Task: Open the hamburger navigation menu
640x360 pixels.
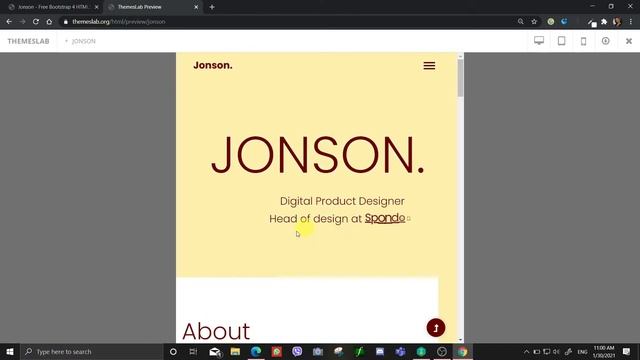Action: point(429,65)
